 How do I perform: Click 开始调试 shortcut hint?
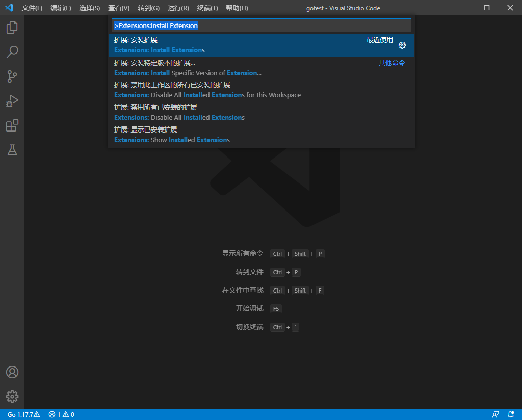(249, 308)
